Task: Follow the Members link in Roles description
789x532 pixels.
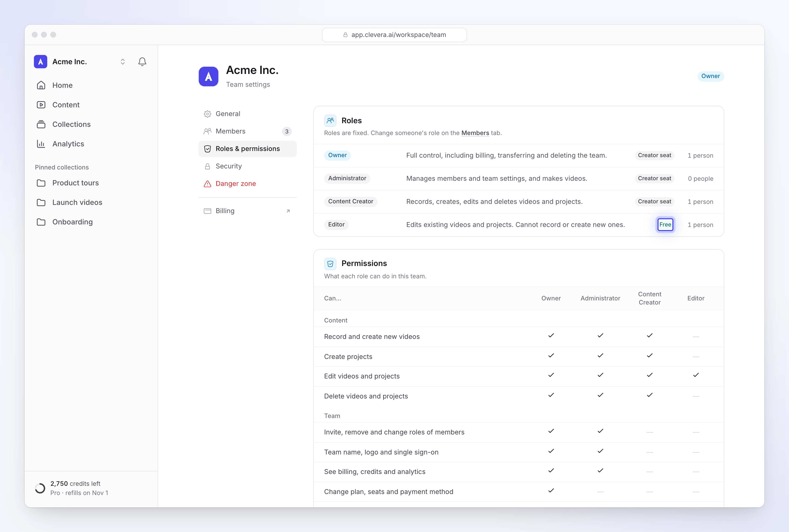Action: coord(475,133)
